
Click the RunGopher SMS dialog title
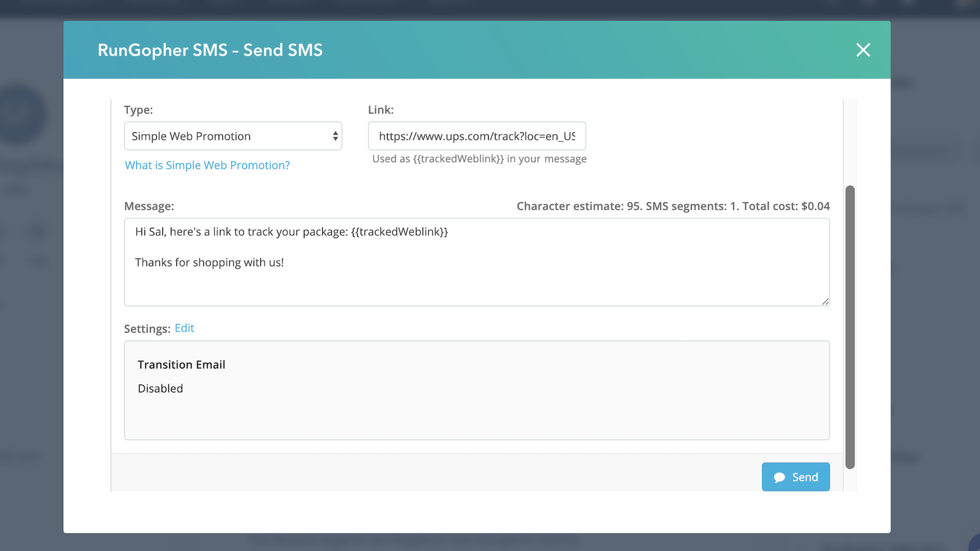tap(210, 50)
